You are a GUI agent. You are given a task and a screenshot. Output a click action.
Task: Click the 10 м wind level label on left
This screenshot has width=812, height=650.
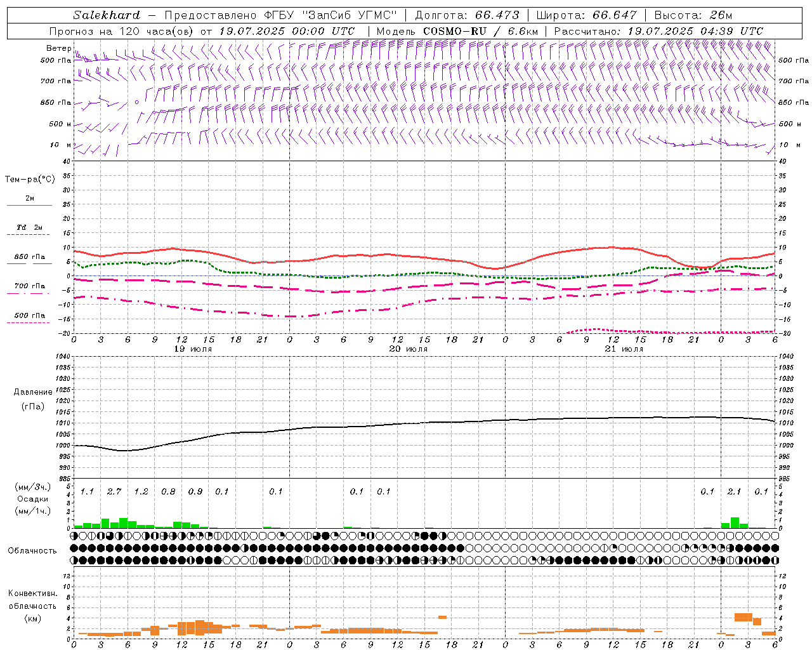click(60, 145)
